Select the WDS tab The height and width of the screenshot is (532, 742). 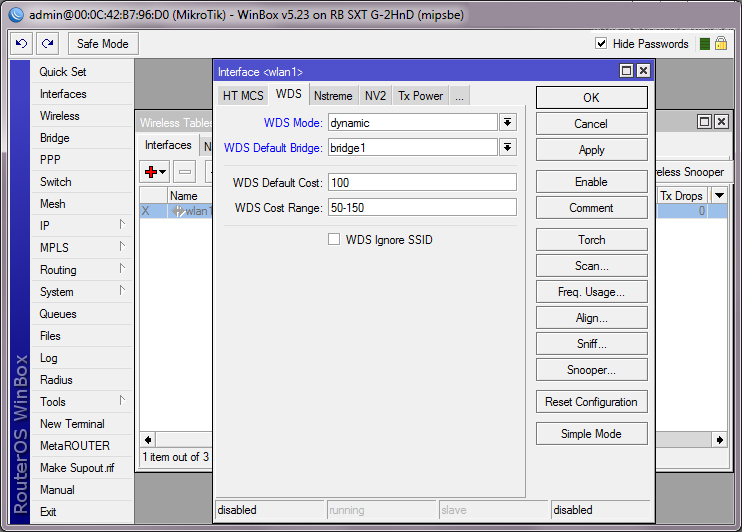pos(289,94)
